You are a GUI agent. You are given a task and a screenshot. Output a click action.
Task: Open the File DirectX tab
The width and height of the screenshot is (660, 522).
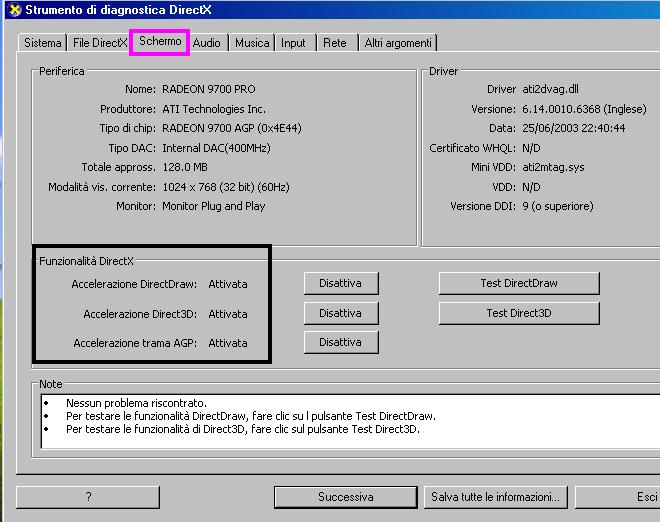click(98, 43)
